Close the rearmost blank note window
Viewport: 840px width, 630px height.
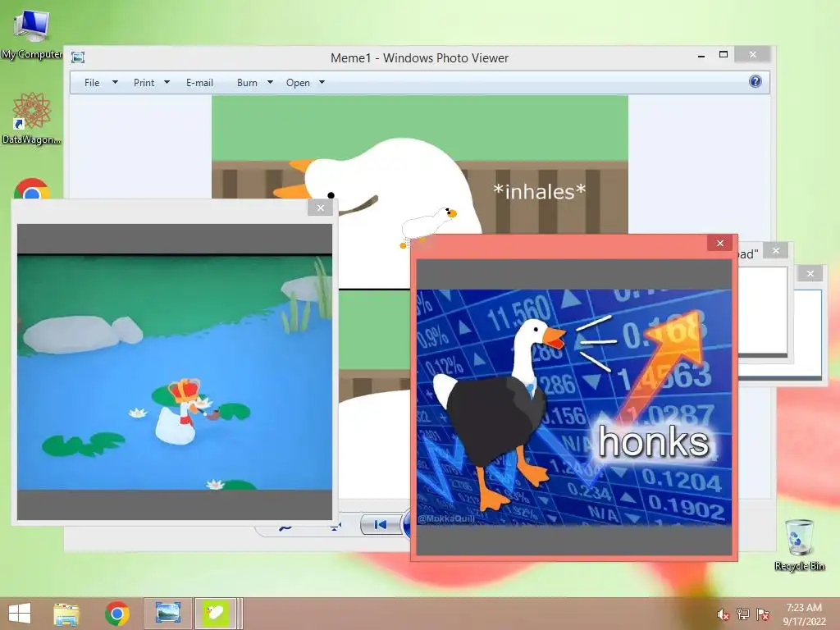[x=810, y=273]
